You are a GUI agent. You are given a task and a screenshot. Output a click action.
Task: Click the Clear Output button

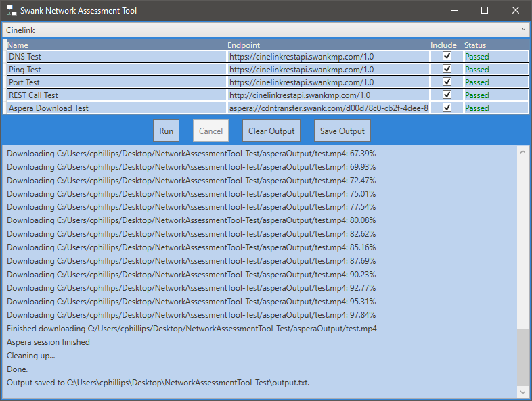click(x=271, y=131)
